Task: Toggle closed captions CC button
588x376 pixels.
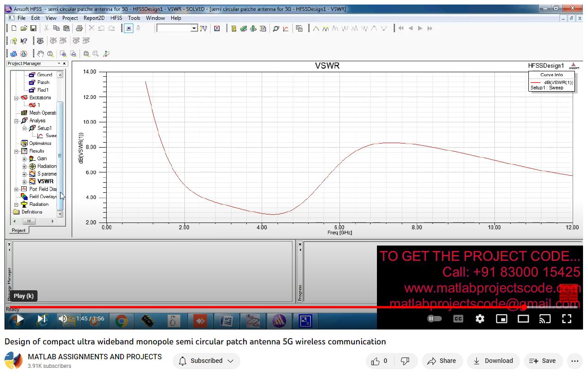Action: (458, 319)
